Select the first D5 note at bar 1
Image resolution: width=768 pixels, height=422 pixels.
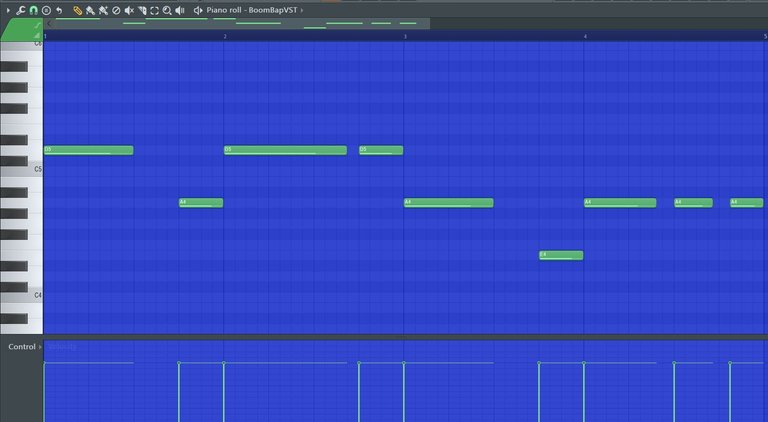pyautogui.click(x=89, y=150)
